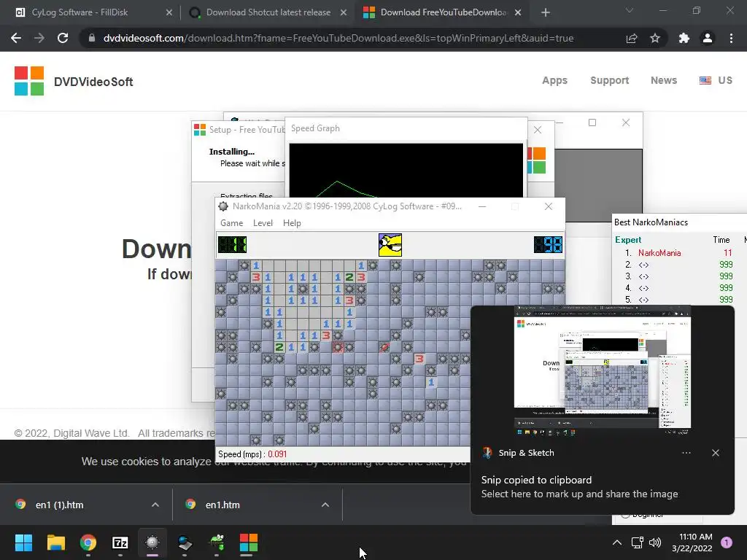747x560 pixels.
Task: Open File Explorer from the taskbar
Action: coord(55,542)
